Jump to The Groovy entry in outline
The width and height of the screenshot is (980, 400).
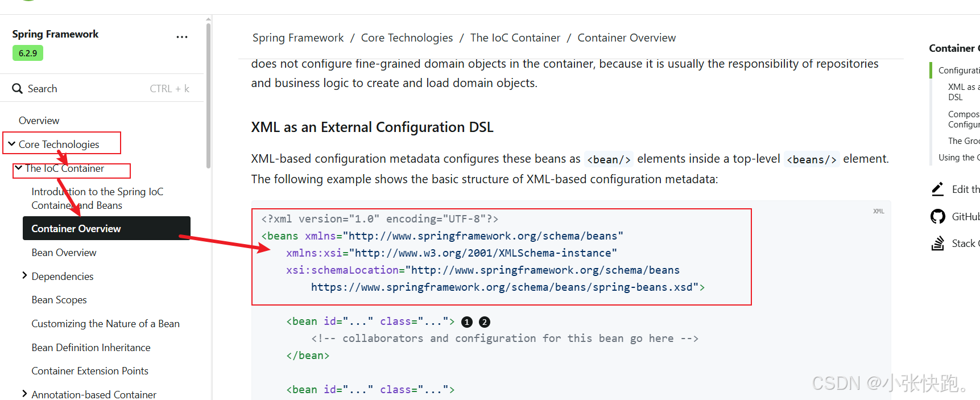[x=964, y=141]
